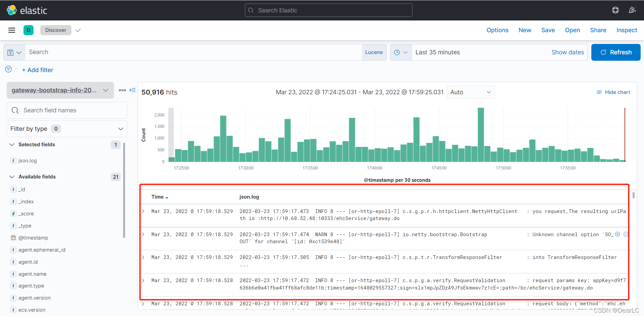
Task: Click the _score number type icon
Action: tap(13, 214)
